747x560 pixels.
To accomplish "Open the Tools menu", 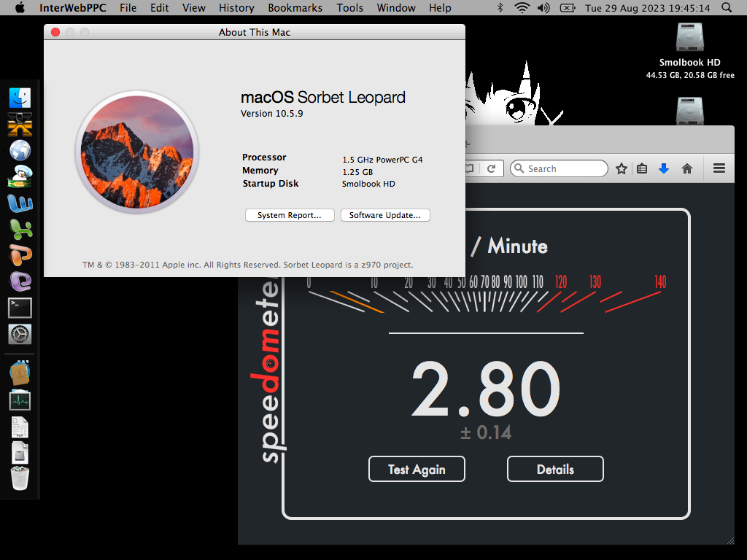I will tap(349, 7).
